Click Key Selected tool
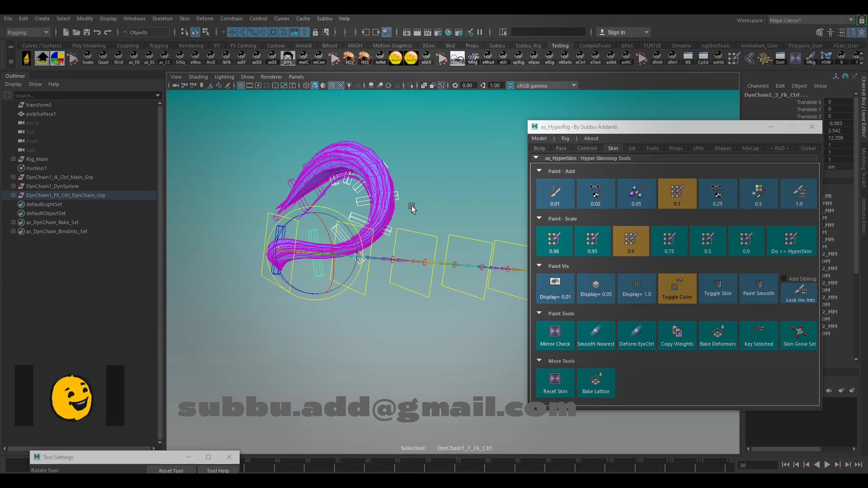This screenshot has width=868, height=488. 758,336
